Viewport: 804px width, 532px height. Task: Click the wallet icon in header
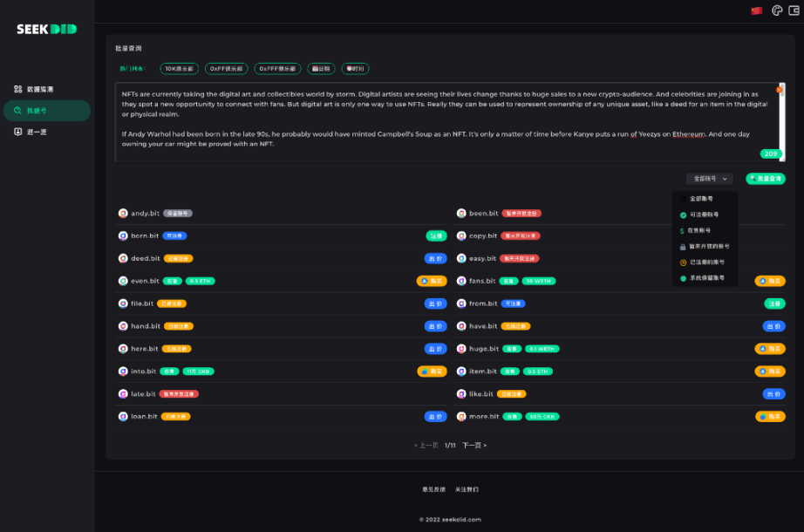coord(794,11)
